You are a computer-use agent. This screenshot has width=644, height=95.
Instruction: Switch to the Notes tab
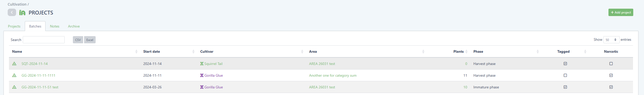point(55,26)
